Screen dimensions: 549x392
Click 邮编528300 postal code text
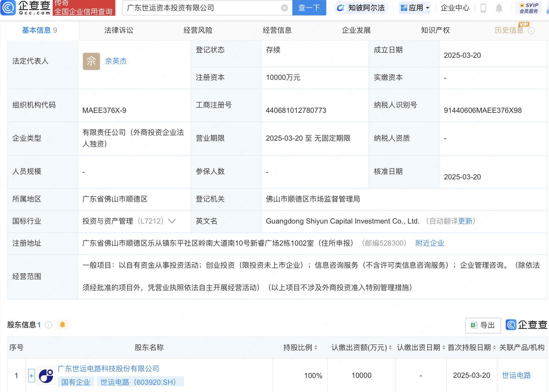(384, 243)
